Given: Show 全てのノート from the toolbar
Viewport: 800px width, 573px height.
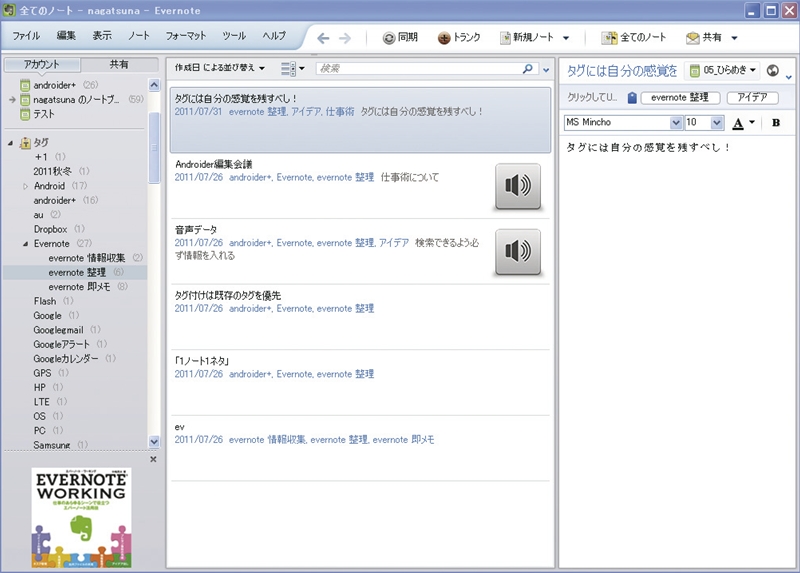Looking at the screenshot, I should point(634,37).
